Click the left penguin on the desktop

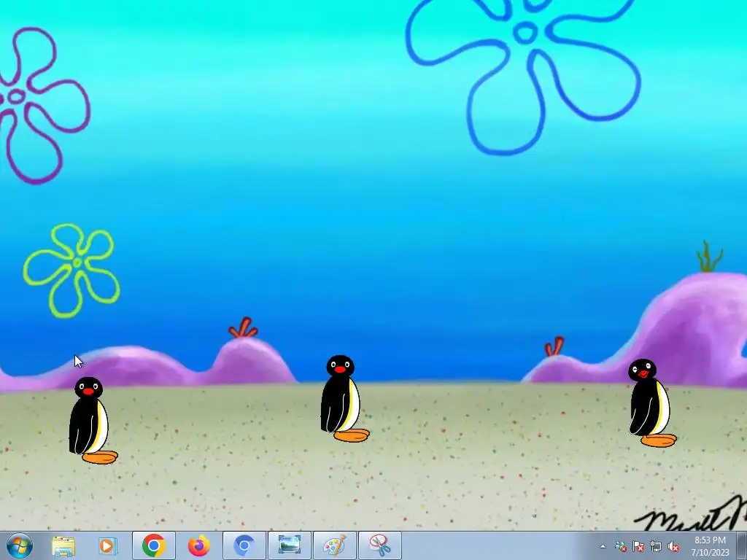(x=93, y=421)
